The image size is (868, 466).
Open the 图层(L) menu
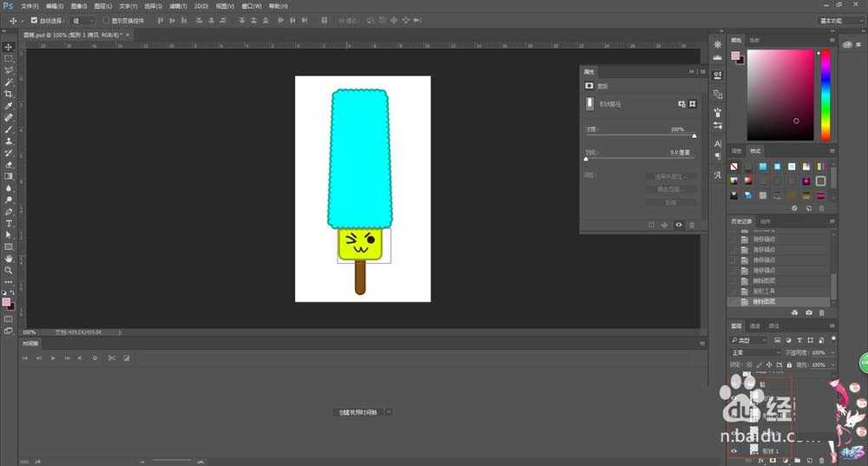(x=103, y=6)
